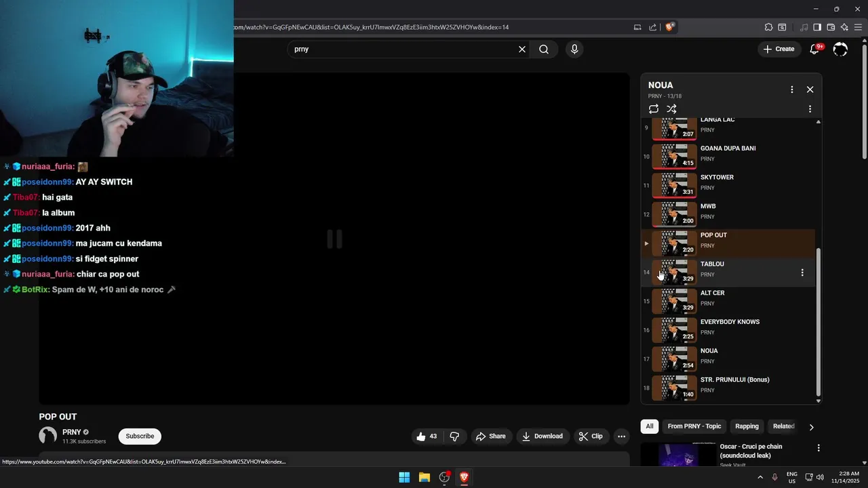Open the Brave hamburger main menu
This screenshot has height=488, width=868.
click(x=859, y=27)
